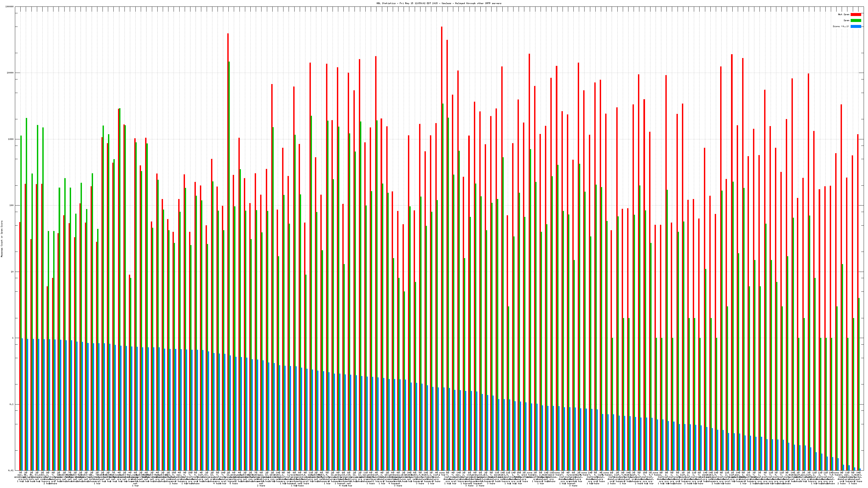Click the blue Score legend swatch
The image size is (868, 488).
856,26
